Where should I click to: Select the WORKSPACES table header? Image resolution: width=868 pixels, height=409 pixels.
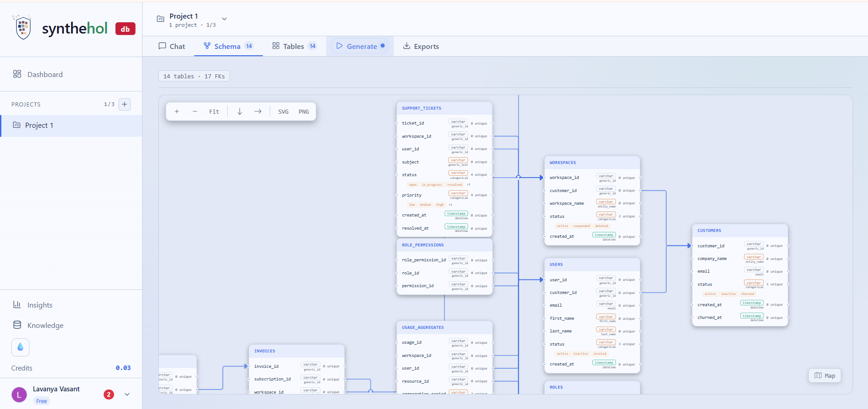[x=592, y=163]
